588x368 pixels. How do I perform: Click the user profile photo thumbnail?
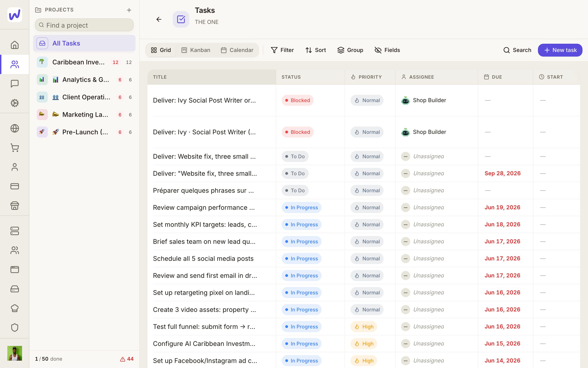tap(14, 353)
